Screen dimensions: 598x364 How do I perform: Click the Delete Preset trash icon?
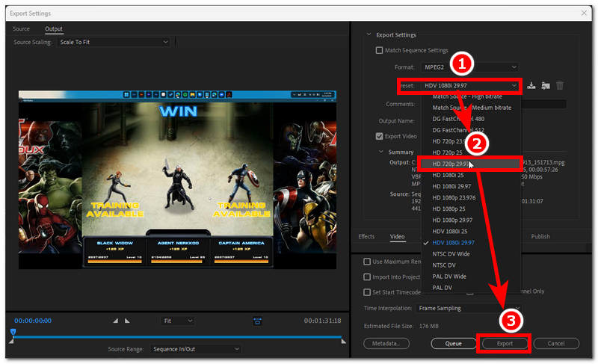point(560,86)
